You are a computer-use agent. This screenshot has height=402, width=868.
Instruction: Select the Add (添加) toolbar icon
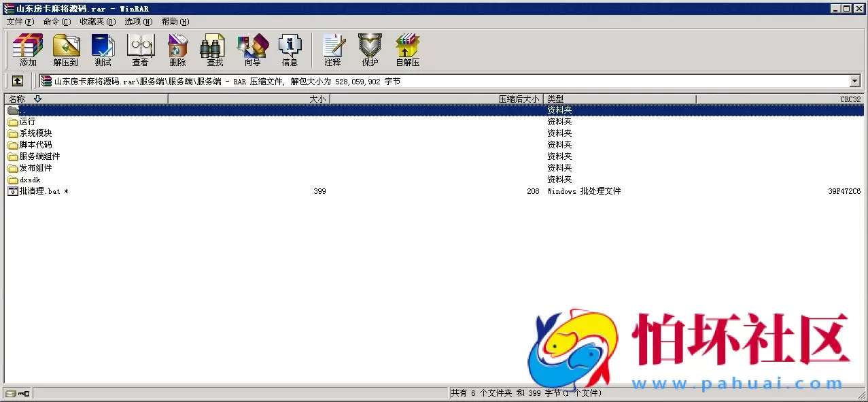[27, 49]
